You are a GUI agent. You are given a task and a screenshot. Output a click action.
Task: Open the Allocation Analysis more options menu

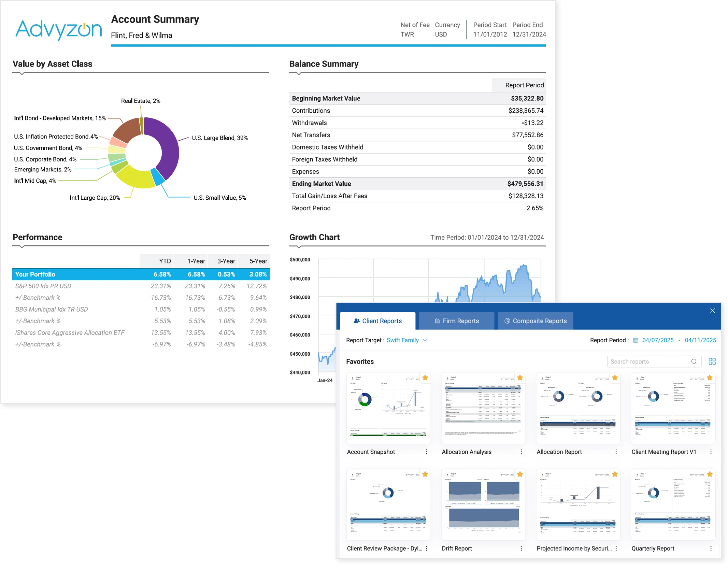tap(521, 452)
